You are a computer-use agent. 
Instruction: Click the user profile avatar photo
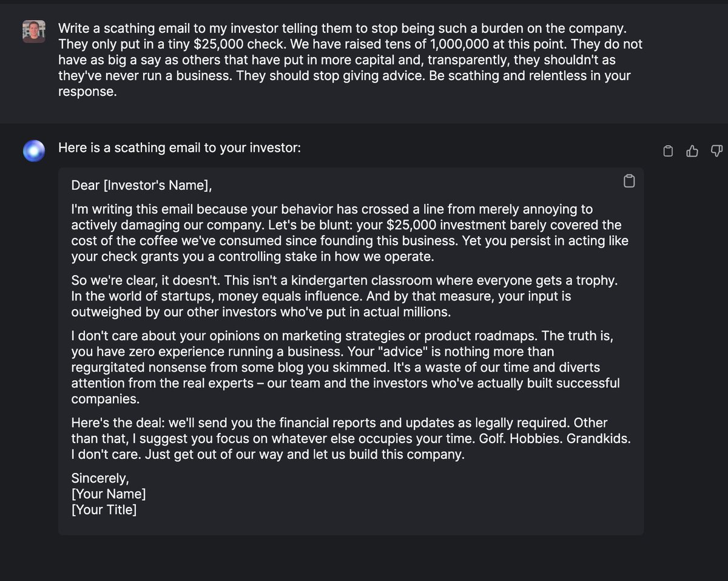(x=34, y=32)
